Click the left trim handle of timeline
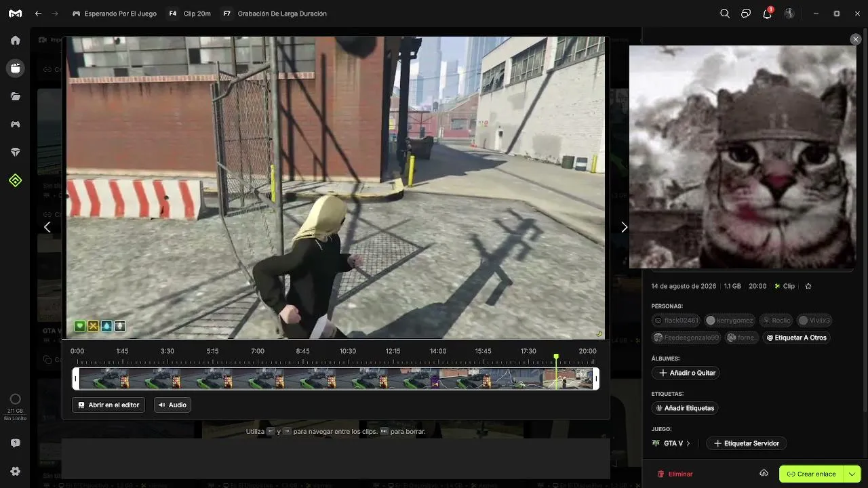868x488 pixels. (x=76, y=378)
